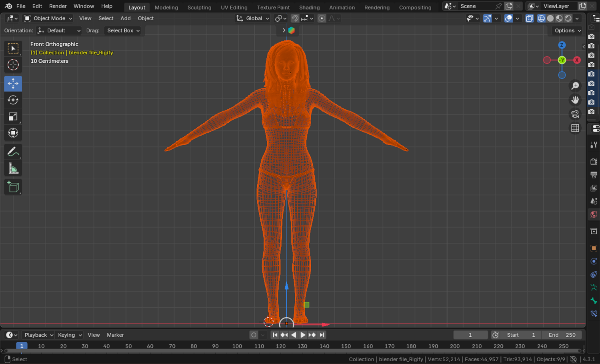This screenshot has height=364, width=600.
Task: Open the Object properties tab
Action: 594,248
